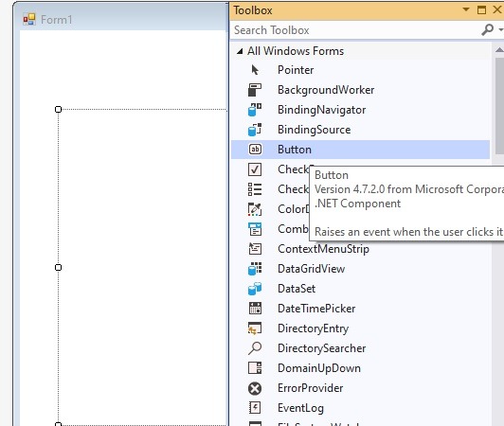This screenshot has width=504, height=426.
Task: Click the ComboBox control icon
Action: tap(255, 229)
